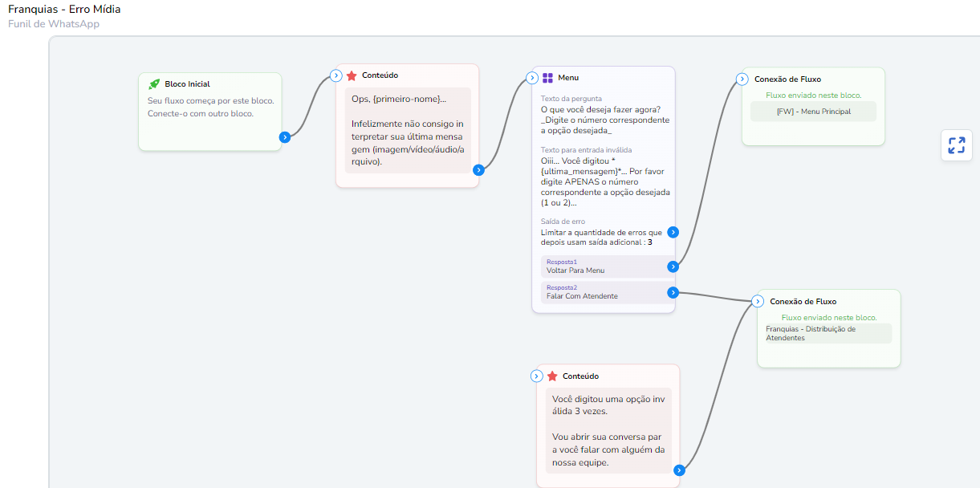Toggle fullscreen view of the canvas
980x488 pixels.
point(956,145)
